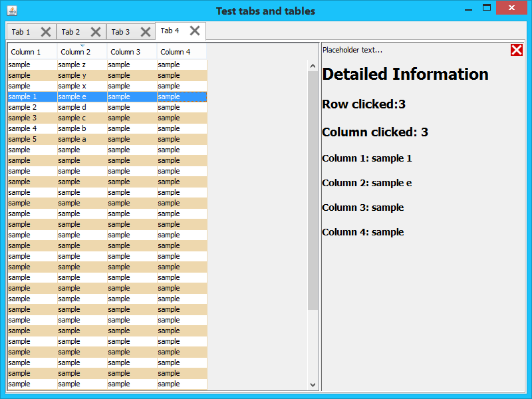
Task: Switch to Tab 2
Action: point(70,32)
